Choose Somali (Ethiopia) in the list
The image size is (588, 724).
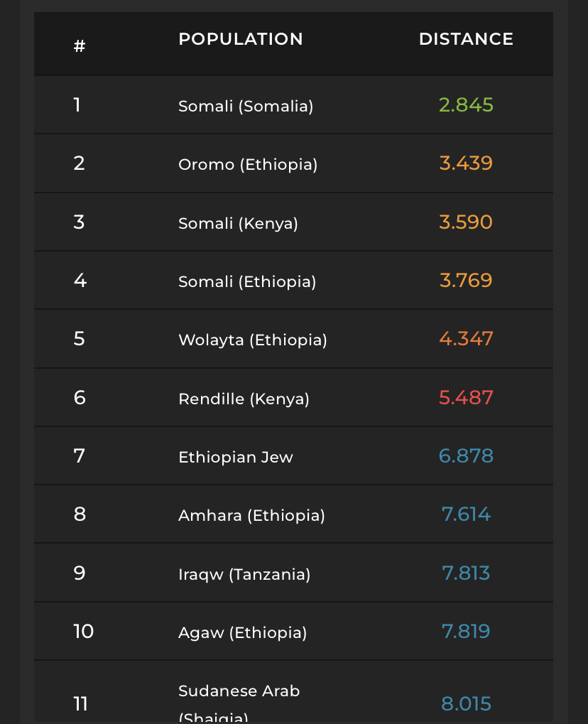point(247,281)
